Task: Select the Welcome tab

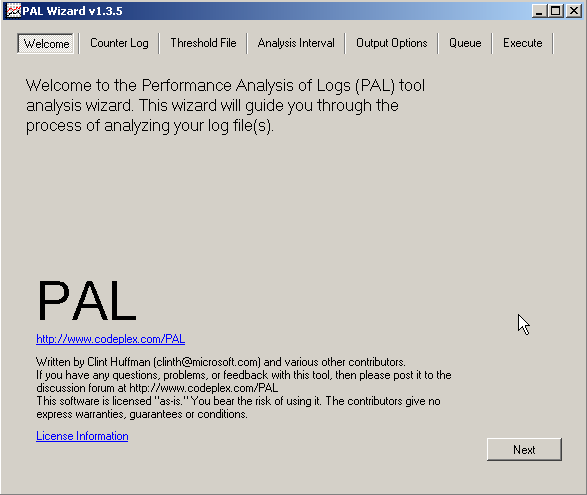Action: coord(46,43)
